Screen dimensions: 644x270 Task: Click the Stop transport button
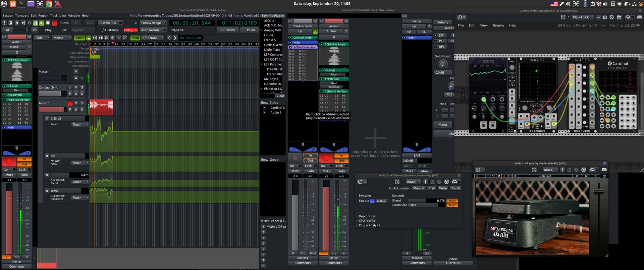coord(48,23)
